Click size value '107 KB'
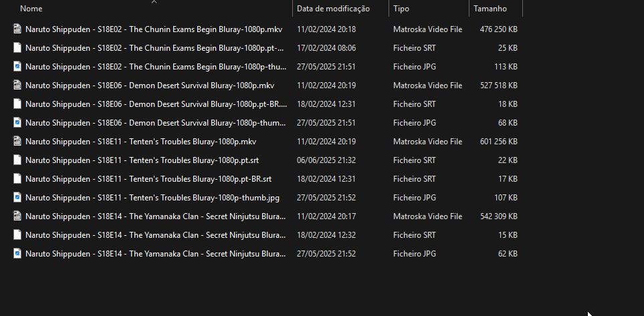The width and height of the screenshot is (644, 316). pyautogui.click(x=506, y=197)
